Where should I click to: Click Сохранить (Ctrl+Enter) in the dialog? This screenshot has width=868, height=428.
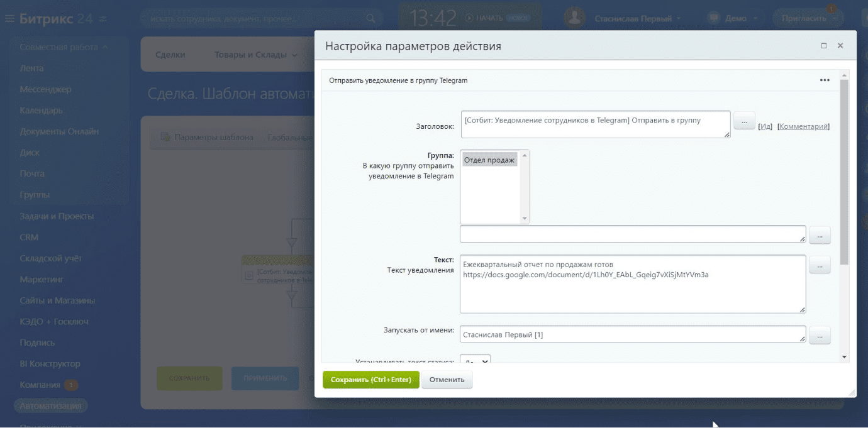click(x=371, y=380)
